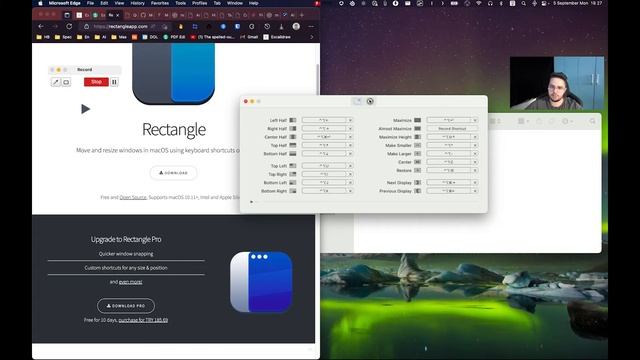This screenshot has height=360, width=640.
Task: Clear the Top Half shortcut
Action: (x=350, y=145)
